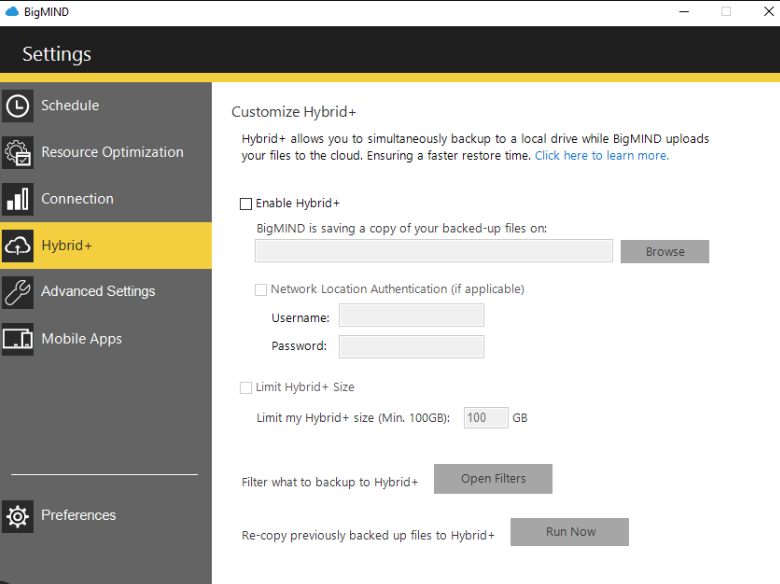Image resolution: width=780 pixels, height=584 pixels.
Task: Open Preferences from the sidebar
Action: click(x=106, y=516)
